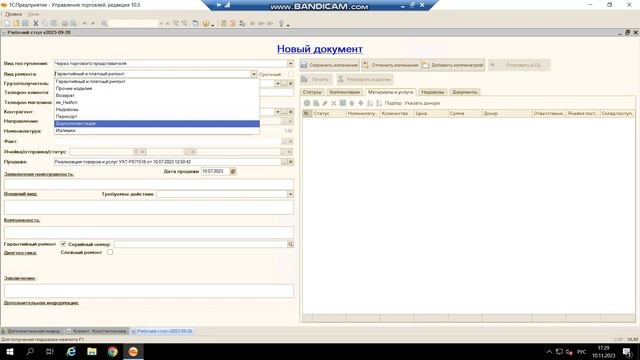Click the New document icon in main toolbar
640x360 pixels.
point(7,24)
